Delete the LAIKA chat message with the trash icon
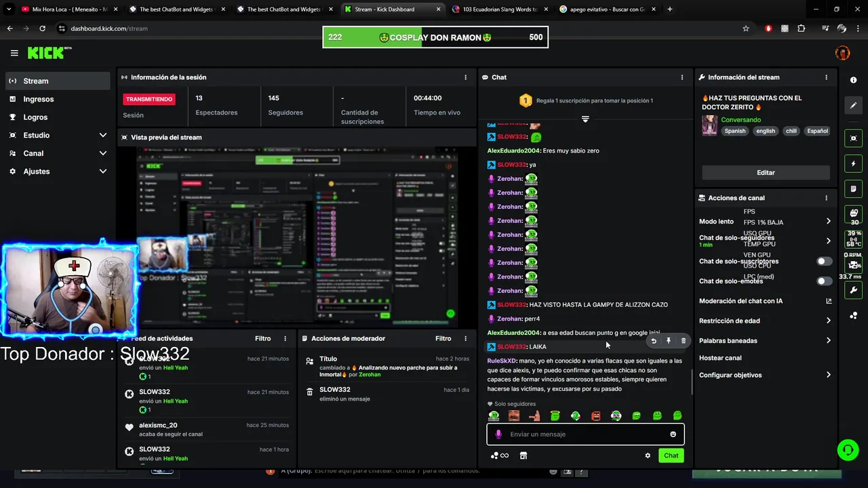The height and width of the screenshot is (488, 868). coord(683,341)
